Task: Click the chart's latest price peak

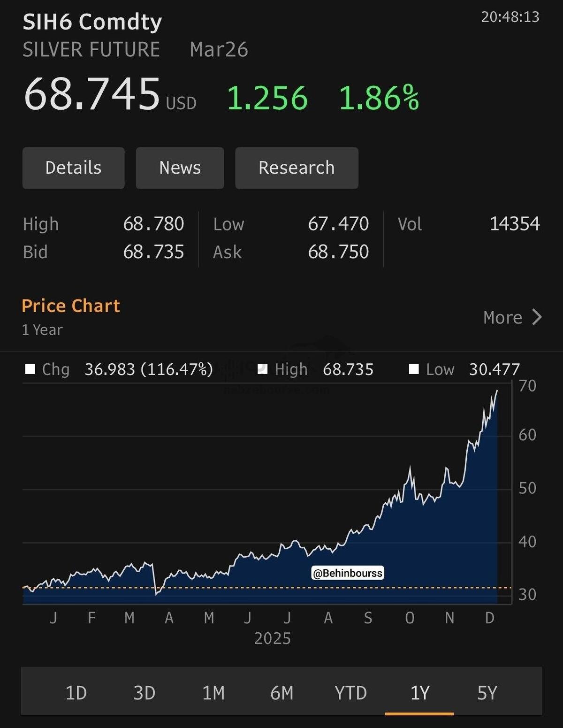Action: [x=497, y=391]
